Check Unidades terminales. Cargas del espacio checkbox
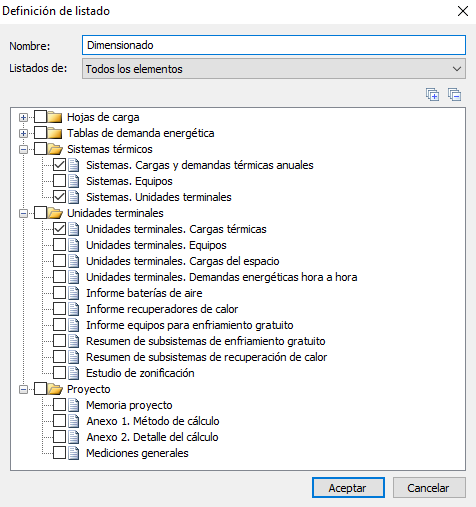The height and width of the screenshot is (507, 476). pyautogui.click(x=59, y=261)
